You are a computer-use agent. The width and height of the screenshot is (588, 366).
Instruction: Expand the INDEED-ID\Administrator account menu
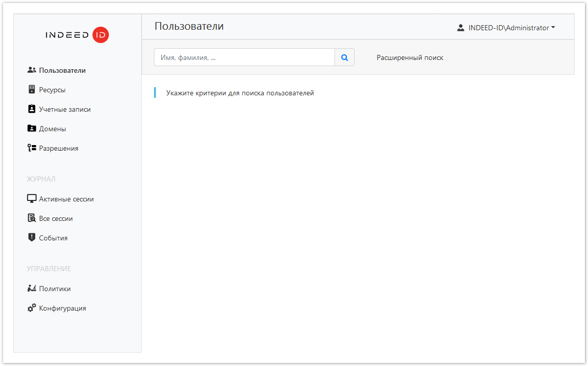click(508, 28)
